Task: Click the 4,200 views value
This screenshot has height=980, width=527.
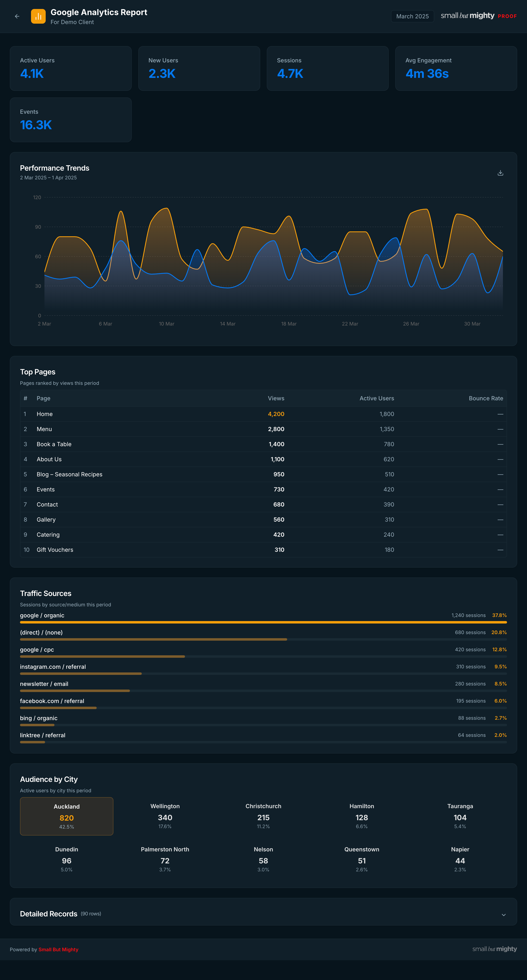Action: (276, 414)
